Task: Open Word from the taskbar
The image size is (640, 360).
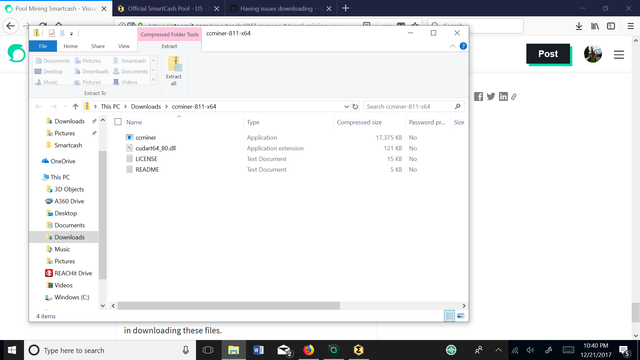Action: (258, 350)
